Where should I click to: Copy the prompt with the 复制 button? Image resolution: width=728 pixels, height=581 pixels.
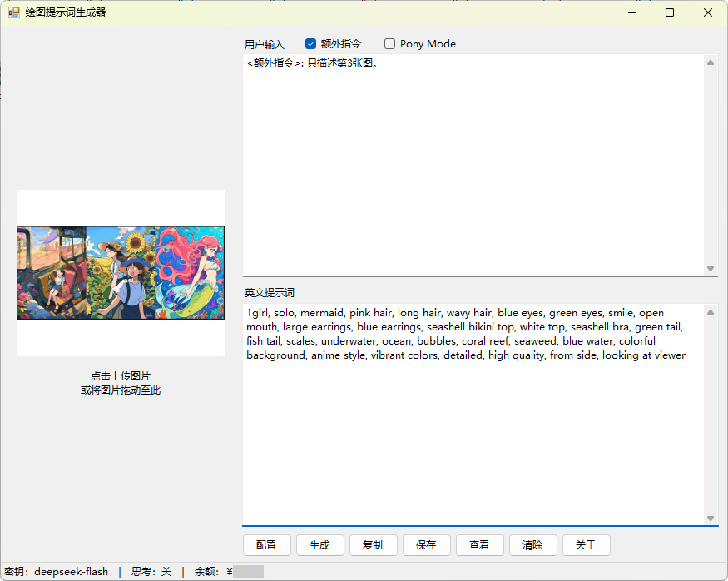click(x=373, y=544)
